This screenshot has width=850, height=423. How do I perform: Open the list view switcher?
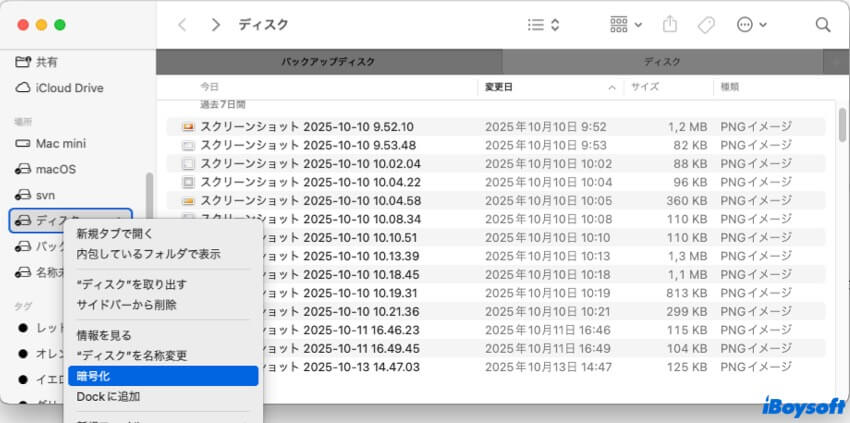[x=543, y=25]
